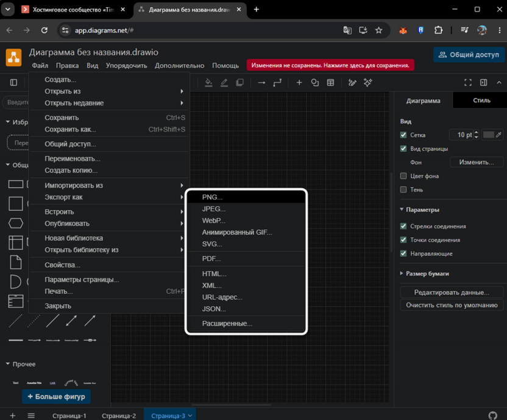The image size is (507, 420).
Task: Enter fullscreen mode with the fullscreen icon
Action: coord(468,83)
